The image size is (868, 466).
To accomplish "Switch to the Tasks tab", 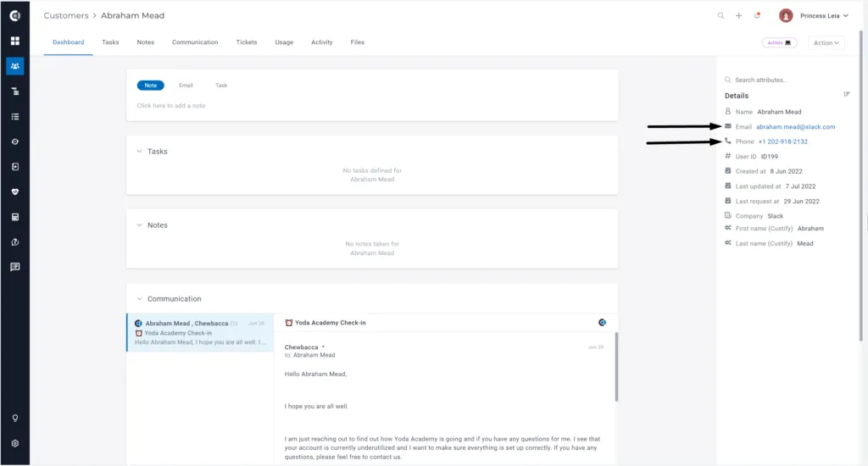I will [x=110, y=42].
